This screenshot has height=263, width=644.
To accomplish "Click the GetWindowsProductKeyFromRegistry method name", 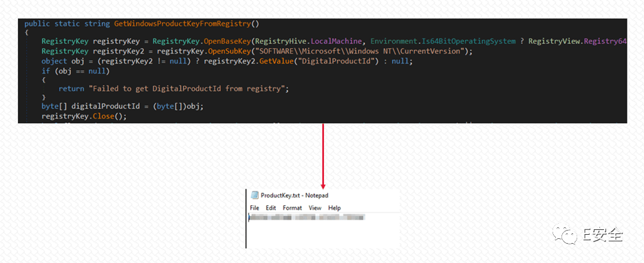I will (182, 24).
